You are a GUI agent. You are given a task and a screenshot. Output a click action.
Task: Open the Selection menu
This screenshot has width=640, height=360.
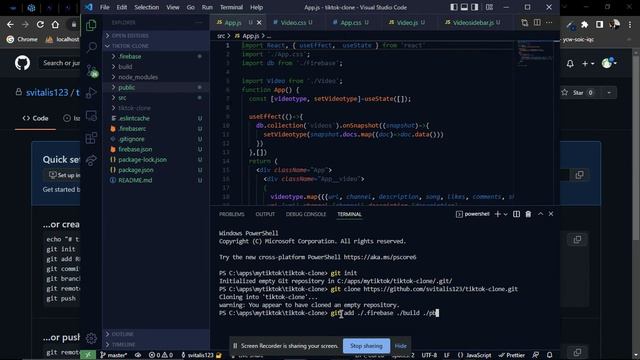pos(147,7)
